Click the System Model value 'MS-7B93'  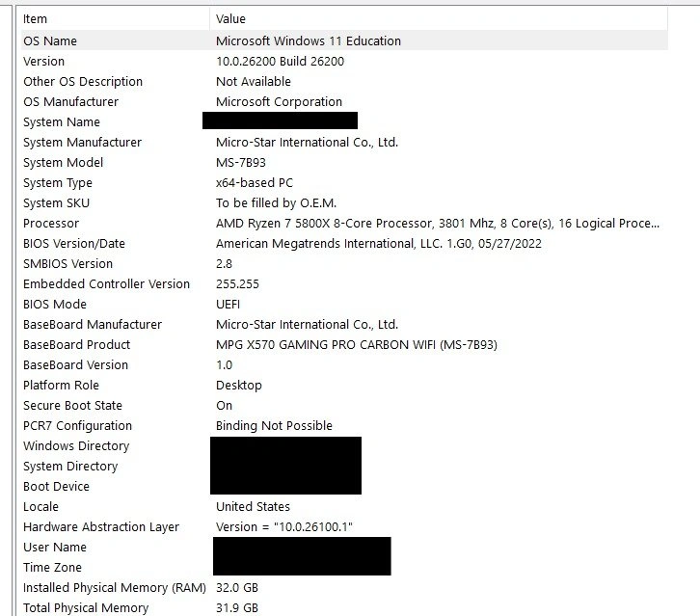tap(241, 163)
